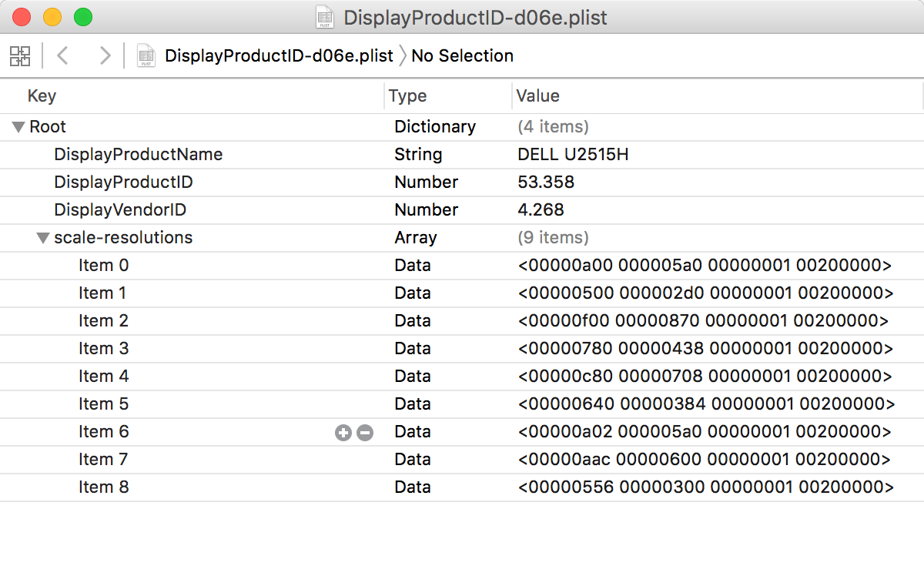Click the Dictionary type of Root
The image size is (924, 576).
pos(435,127)
